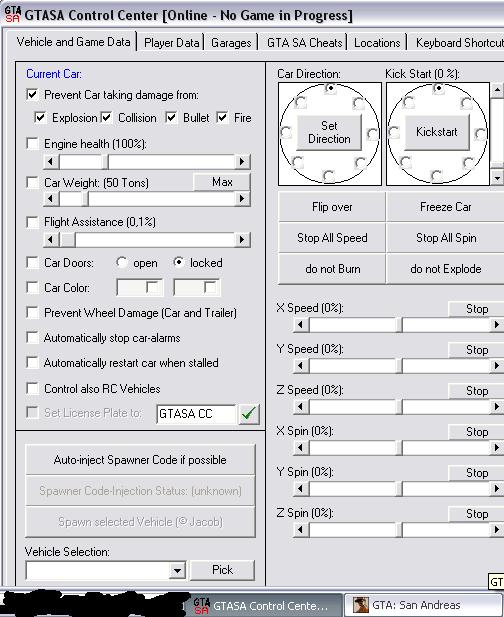Click left arrow of Y Spin slider
Screen dimensions: 504x617
coord(301,488)
